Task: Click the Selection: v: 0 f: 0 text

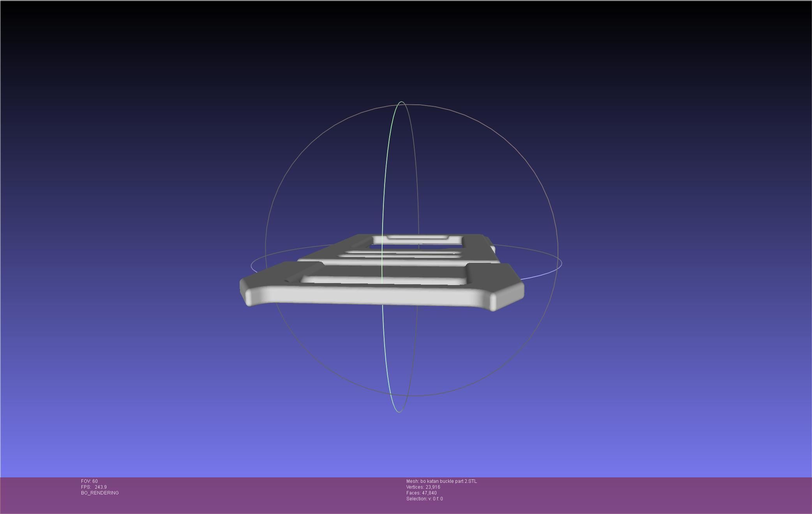Action: (424, 499)
